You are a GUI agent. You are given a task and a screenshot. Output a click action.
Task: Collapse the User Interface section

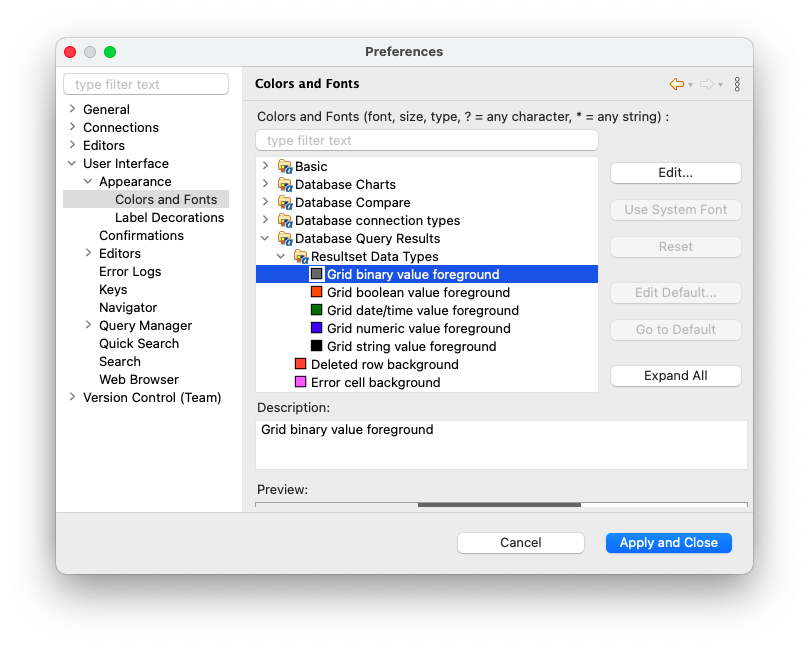[72, 164]
